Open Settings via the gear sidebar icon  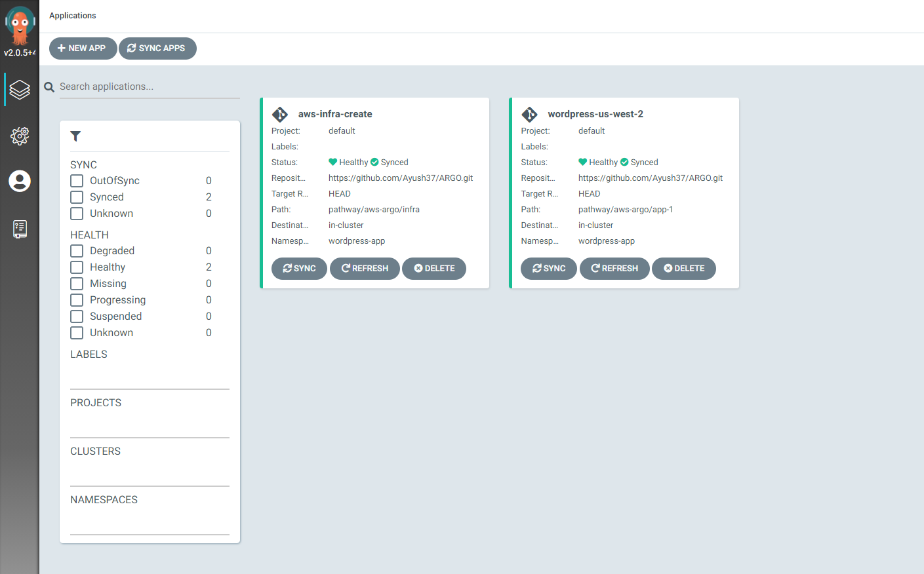pyautogui.click(x=20, y=136)
